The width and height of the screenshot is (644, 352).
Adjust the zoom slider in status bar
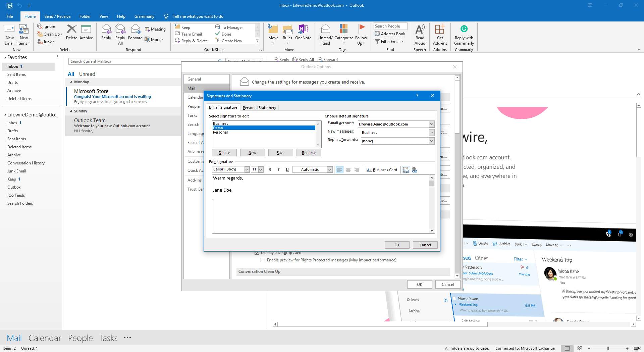click(608, 348)
